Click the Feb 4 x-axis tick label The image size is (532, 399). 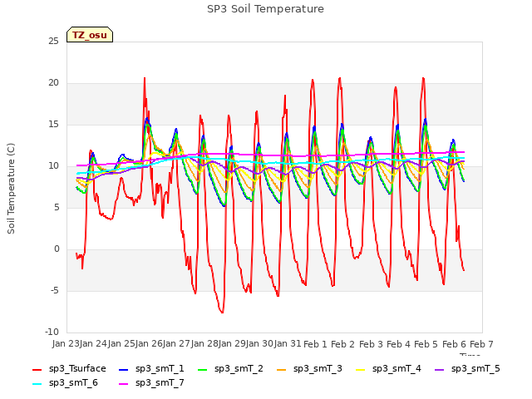[x=399, y=344]
